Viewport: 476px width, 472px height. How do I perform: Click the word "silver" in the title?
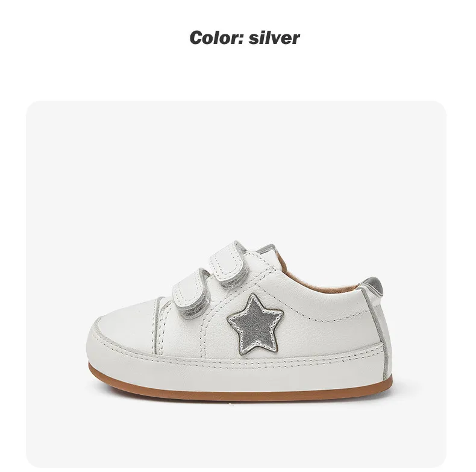[274, 37]
